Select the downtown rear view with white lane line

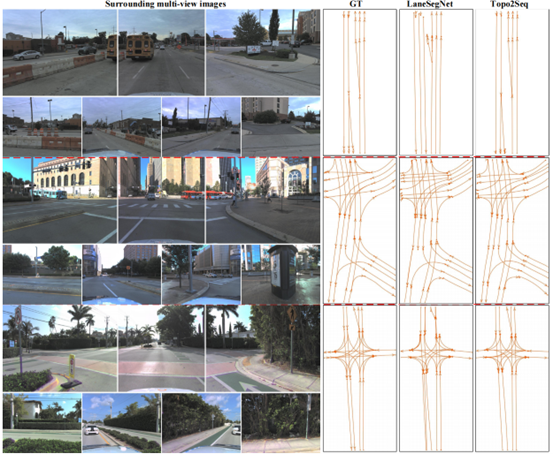(121, 274)
